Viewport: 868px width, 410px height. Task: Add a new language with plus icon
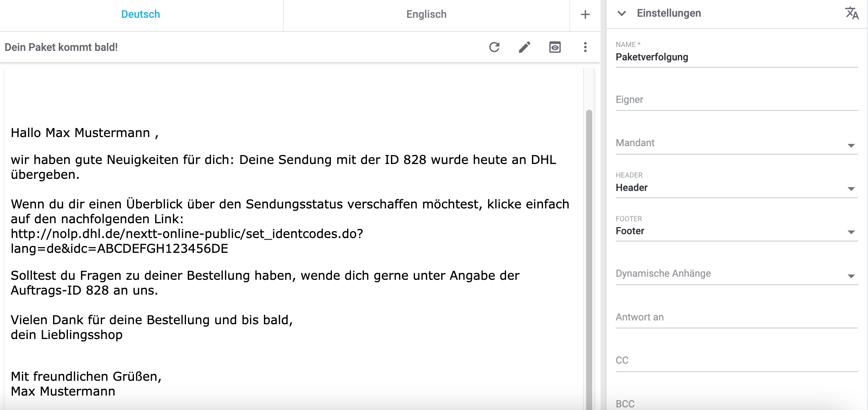pos(585,14)
